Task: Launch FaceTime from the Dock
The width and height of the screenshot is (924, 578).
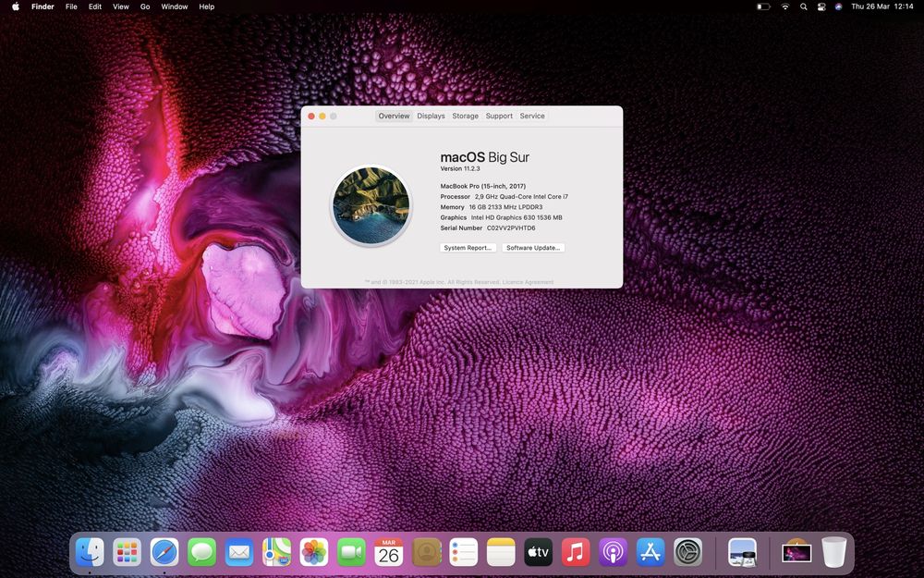Action: pos(351,553)
